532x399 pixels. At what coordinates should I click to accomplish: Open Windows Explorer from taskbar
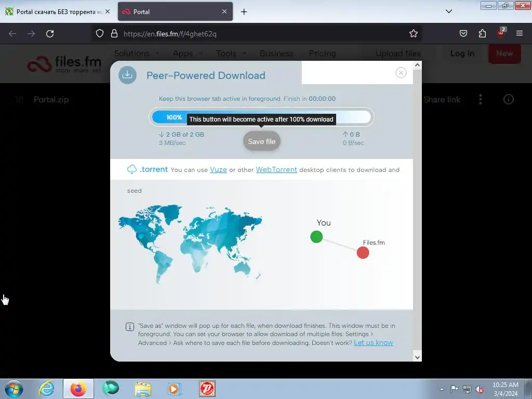tap(143, 389)
